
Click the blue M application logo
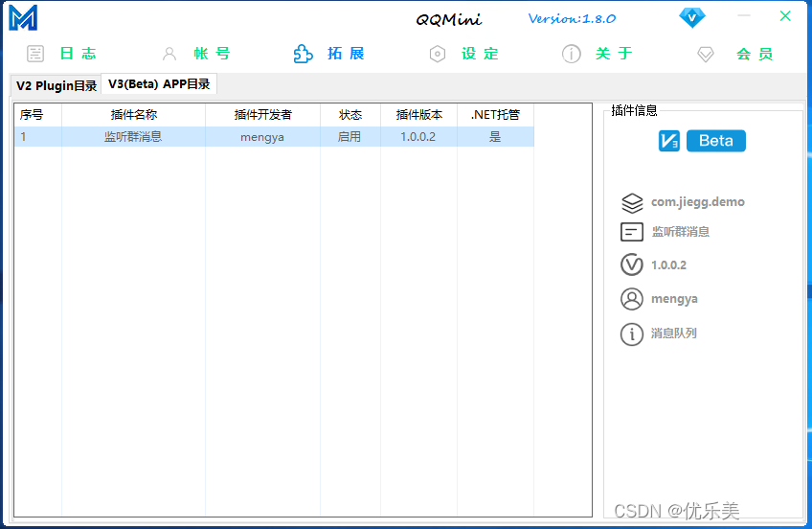coord(23,17)
